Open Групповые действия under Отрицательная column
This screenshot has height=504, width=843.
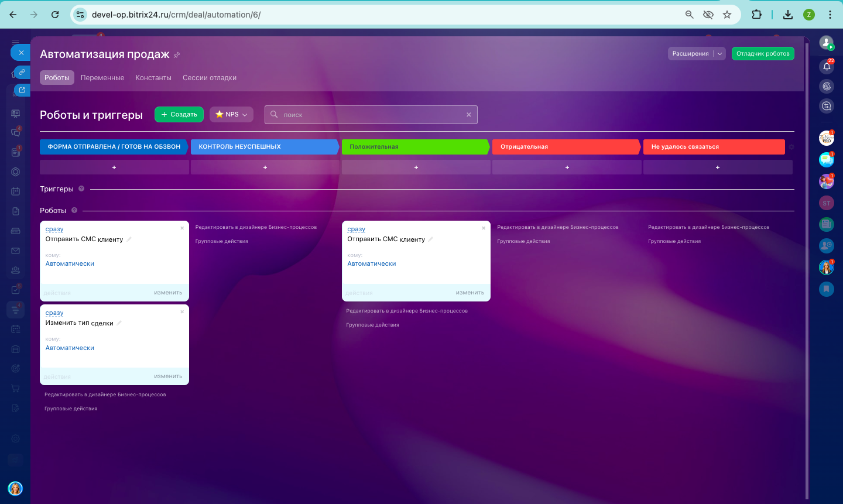pyautogui.click(x=523, y=241)
